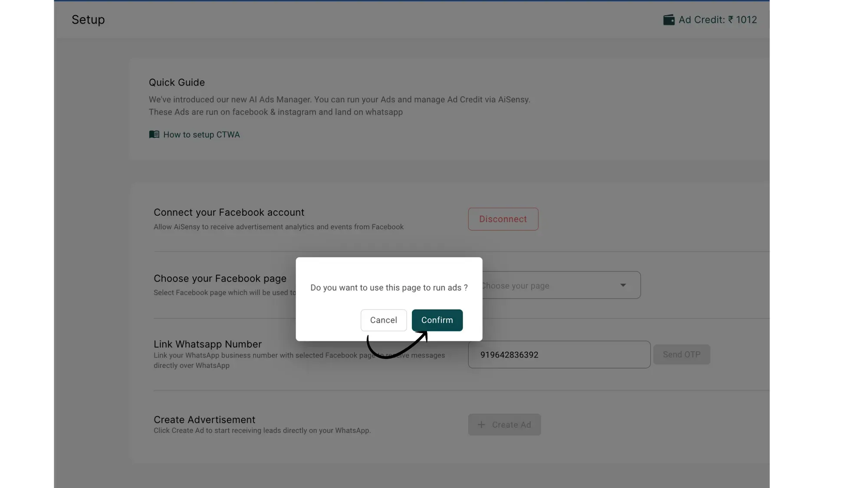Click the Create Ad button

pyautogui.click(x=504, y=425)
